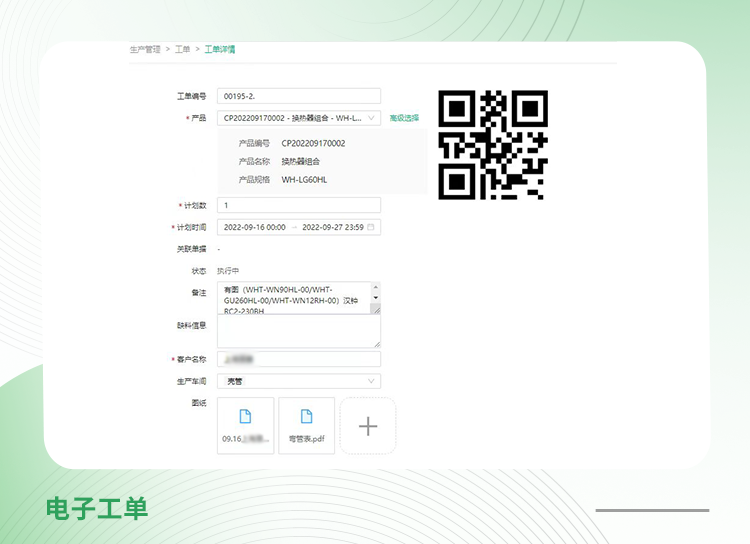Click the 计划数 input field

(299, 205)
